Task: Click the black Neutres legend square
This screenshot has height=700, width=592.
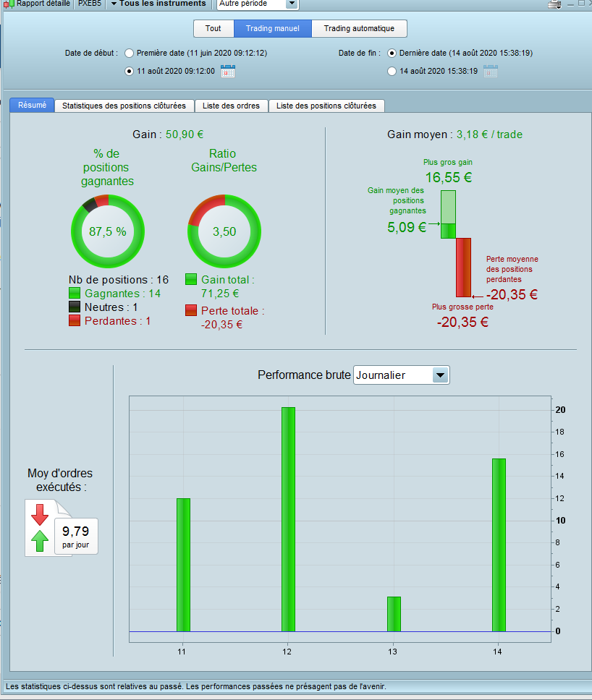Action: tap(75, 307)
